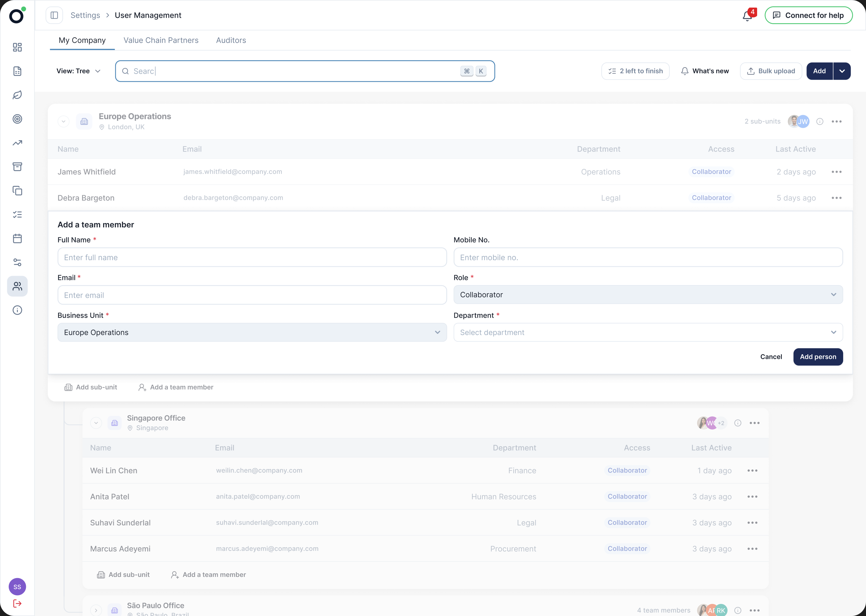The height and width of the screenshot is (616, 866).
Task: Open the Add button dropdown arrow
Action: (x=842, y=71)
